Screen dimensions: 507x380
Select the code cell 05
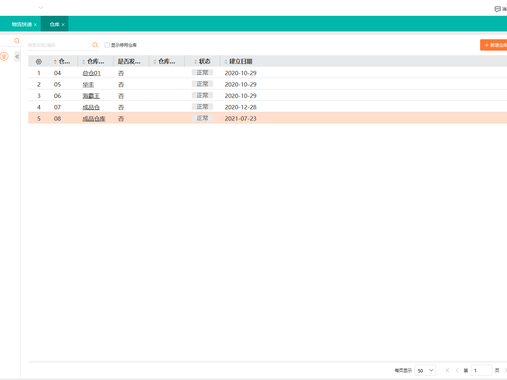click(x=57, y=84)
